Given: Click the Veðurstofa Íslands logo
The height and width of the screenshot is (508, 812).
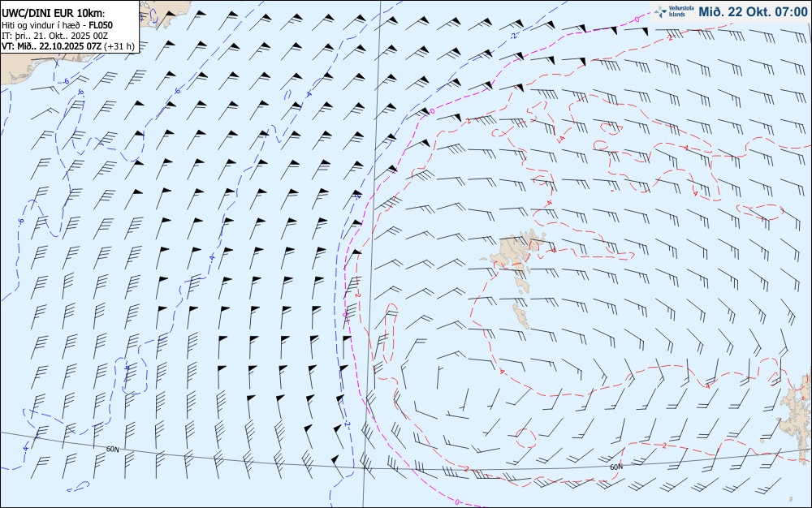Looking at the screenshot, I should click(x=674, y=11).
